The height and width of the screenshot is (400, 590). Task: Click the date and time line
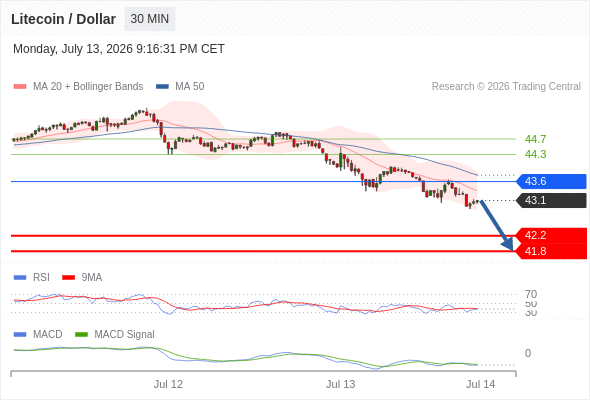pos(119,49)
